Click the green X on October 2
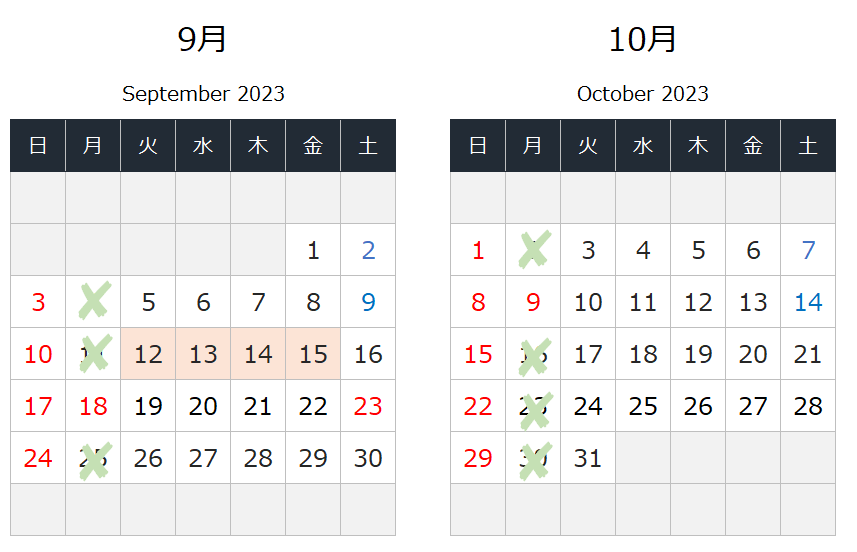 (535, 249)
